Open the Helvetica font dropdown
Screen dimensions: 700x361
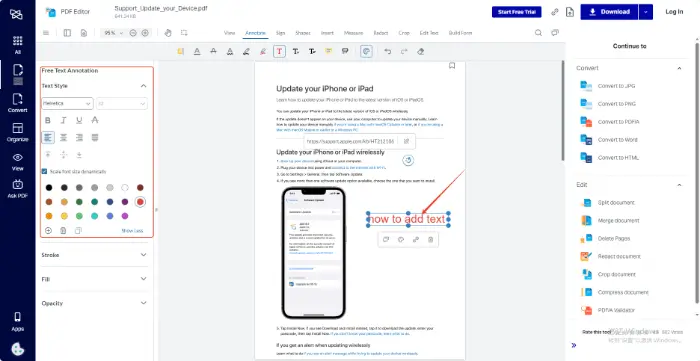[x=67, y=104]
